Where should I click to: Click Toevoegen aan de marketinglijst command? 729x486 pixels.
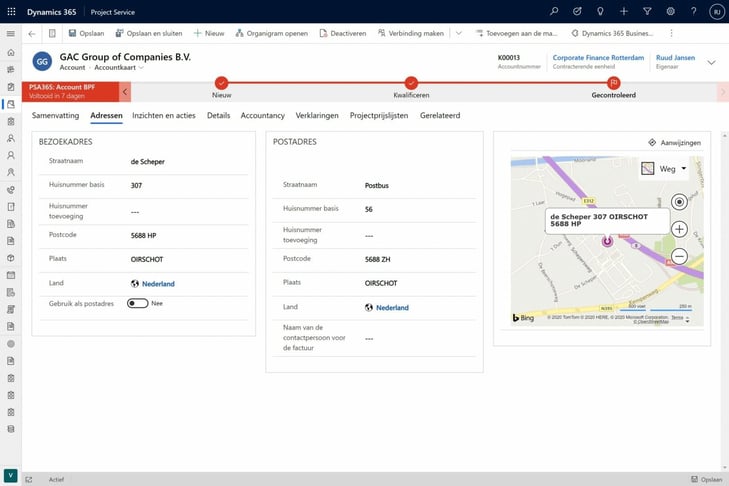point(516,33)
